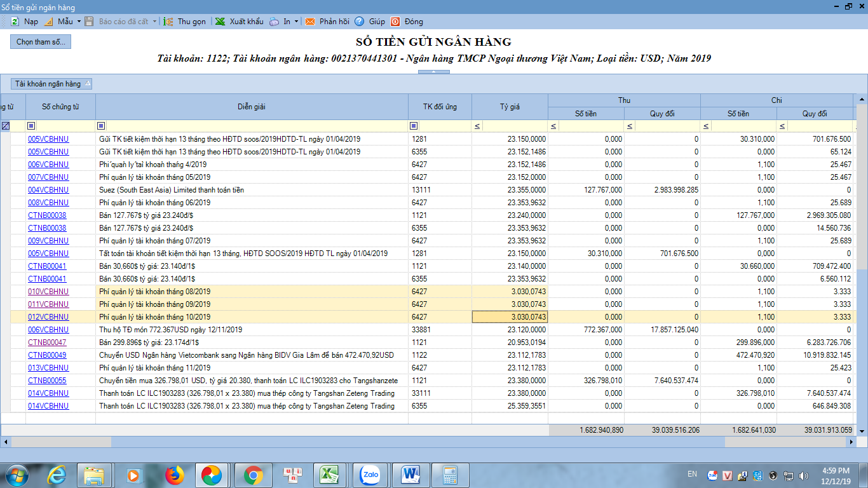Click the Mẫu template icon
This screenshot has height=488, width=868.
pyautogui.click(x=48, y=21)
